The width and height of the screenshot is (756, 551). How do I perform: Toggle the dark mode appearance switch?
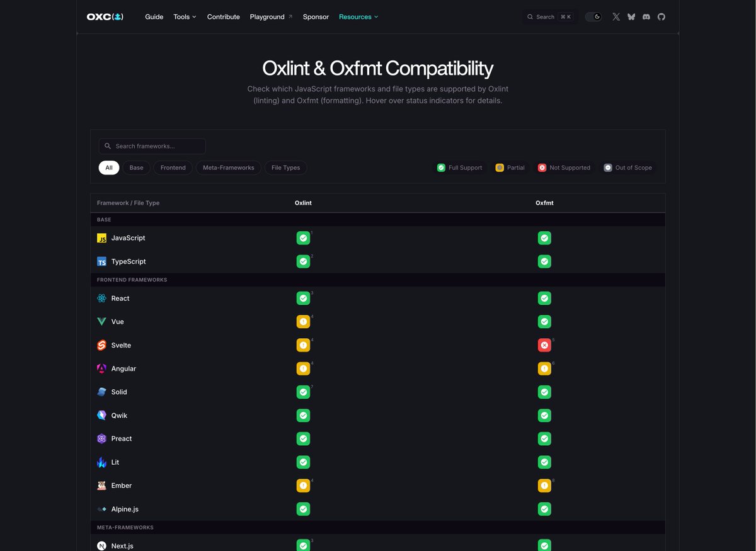click(593, 17)
